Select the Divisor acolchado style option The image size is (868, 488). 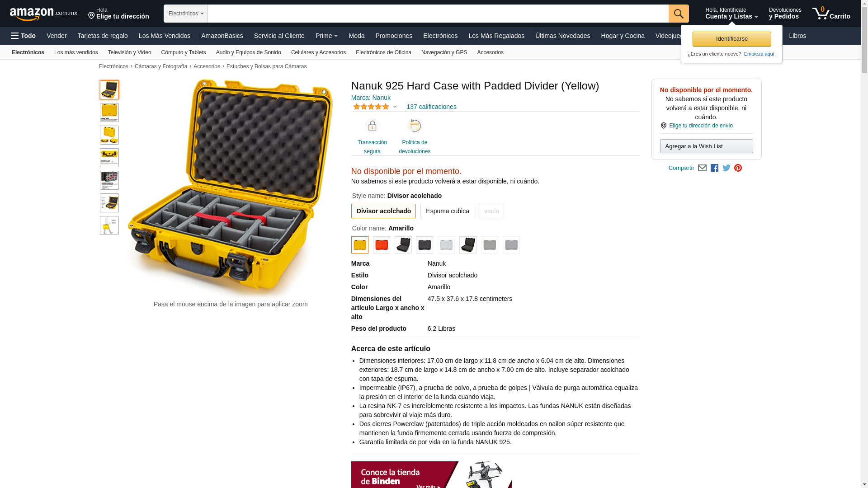383,211
